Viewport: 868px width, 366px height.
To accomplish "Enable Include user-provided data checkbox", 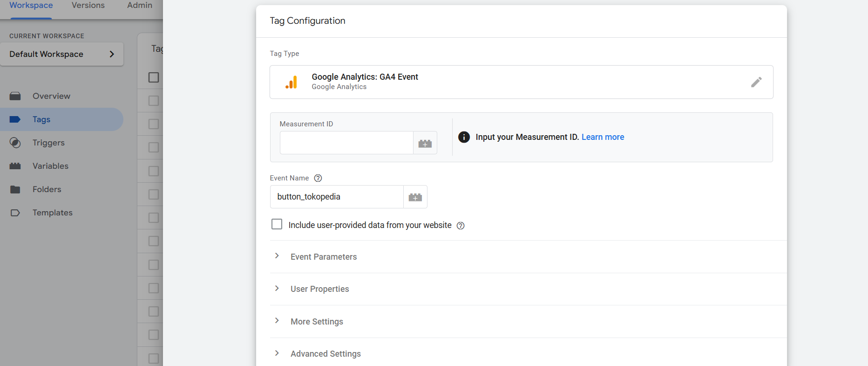I will pyautogui.click(x=277, y=224).
